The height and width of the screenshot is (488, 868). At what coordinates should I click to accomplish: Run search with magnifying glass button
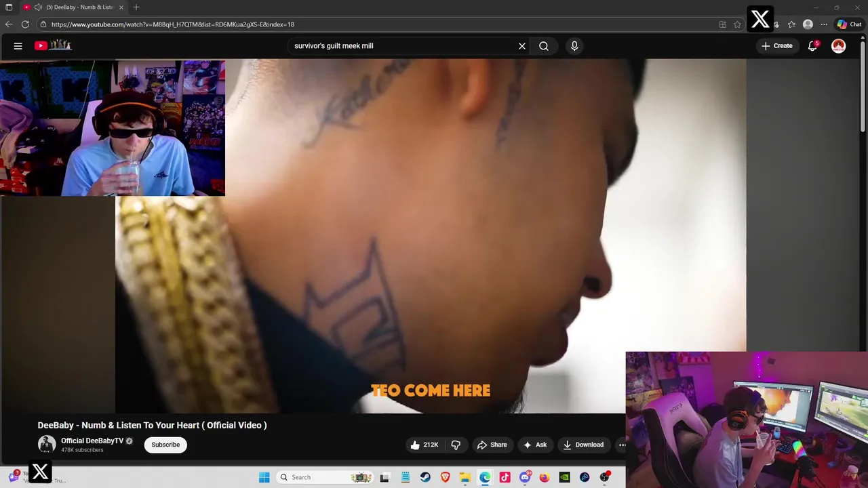pos(544,46)
